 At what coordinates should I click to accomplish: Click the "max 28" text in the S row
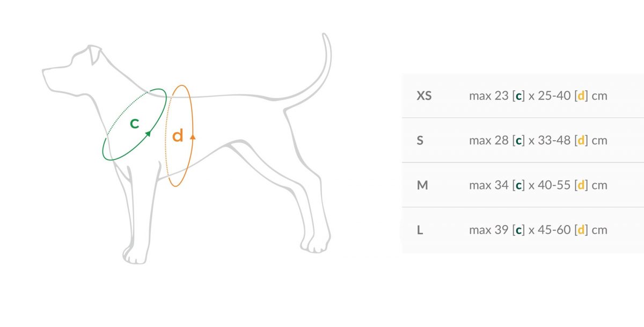[x=488, y=141]
